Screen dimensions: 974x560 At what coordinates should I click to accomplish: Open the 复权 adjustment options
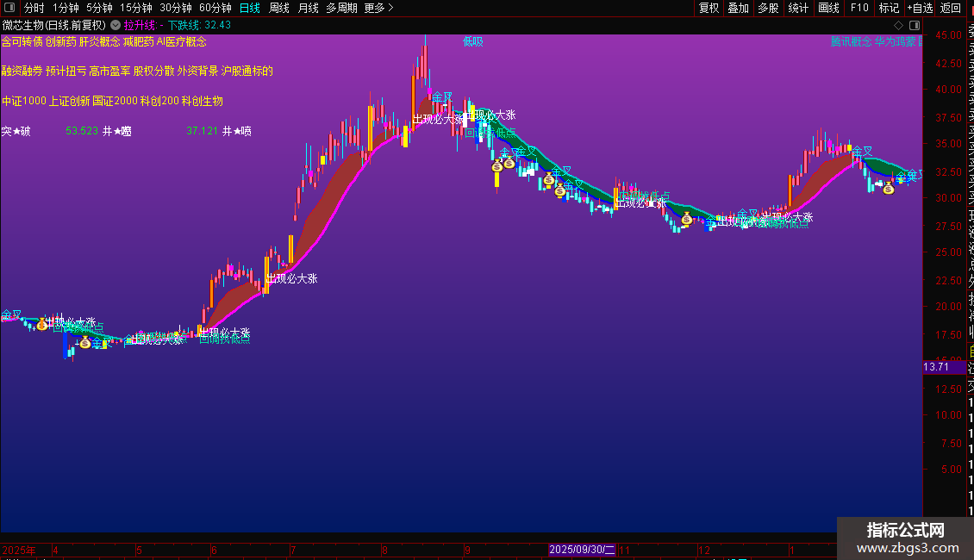tap(709, 8)
